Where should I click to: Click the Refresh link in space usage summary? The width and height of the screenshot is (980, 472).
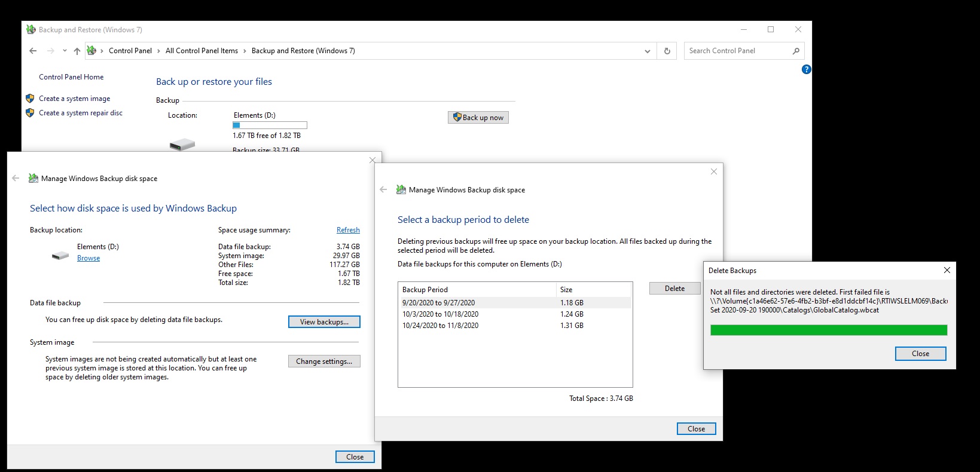click(348, 230)
